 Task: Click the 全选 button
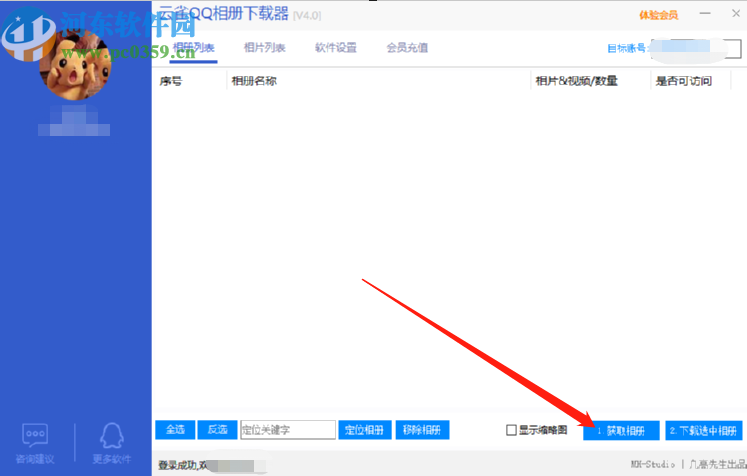tap(175, 430)
